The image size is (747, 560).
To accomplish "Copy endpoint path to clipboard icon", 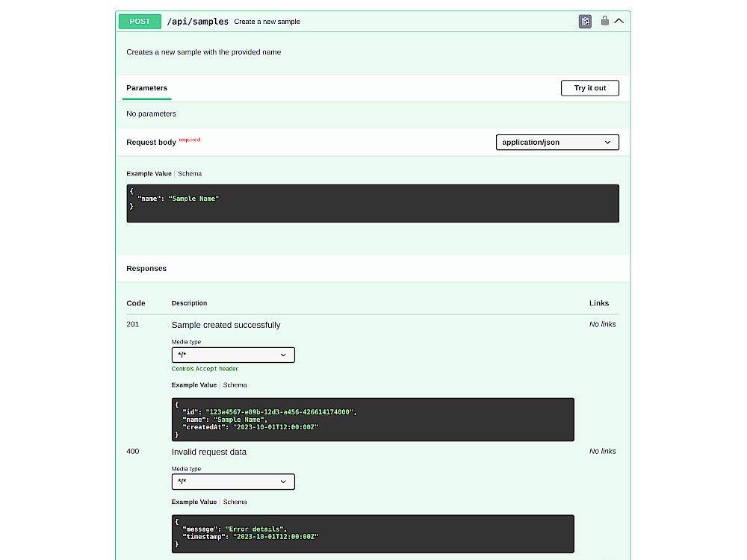I will coord(585,22).
